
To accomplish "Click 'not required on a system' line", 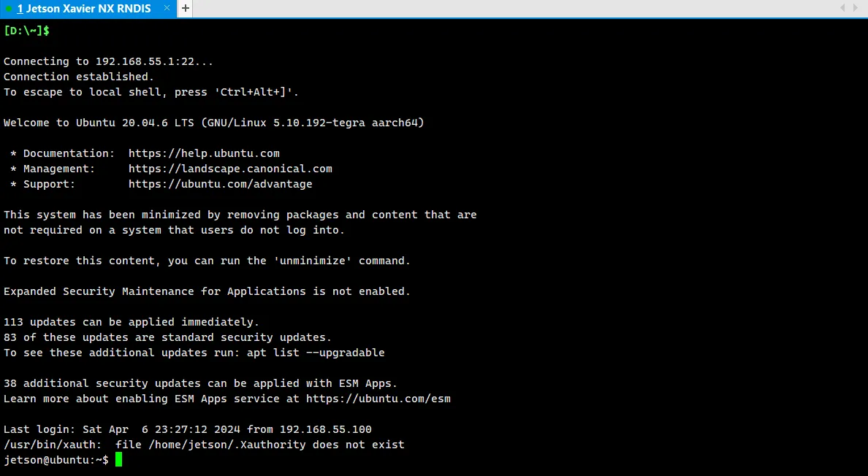I will pyautogui.click(x=174, y=230).
